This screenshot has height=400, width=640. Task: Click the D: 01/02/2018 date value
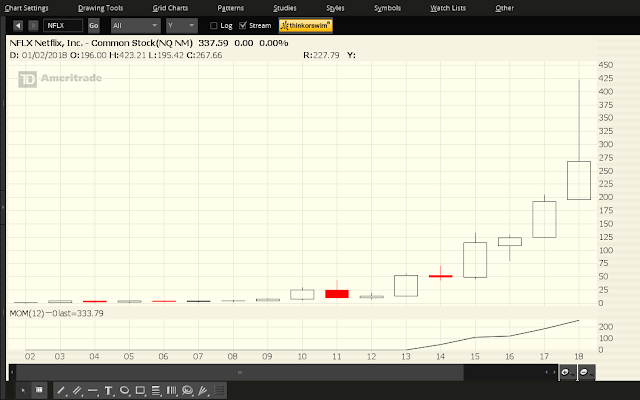[38, 55]
